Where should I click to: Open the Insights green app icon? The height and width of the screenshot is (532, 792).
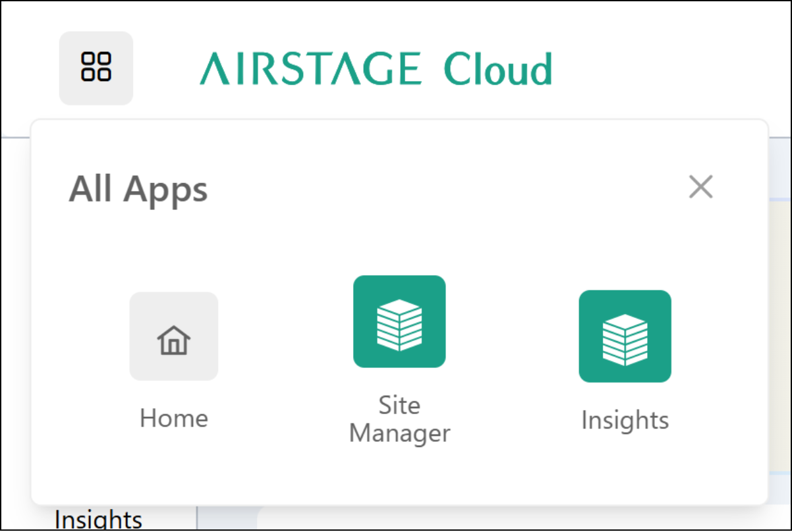click(625, 336)
